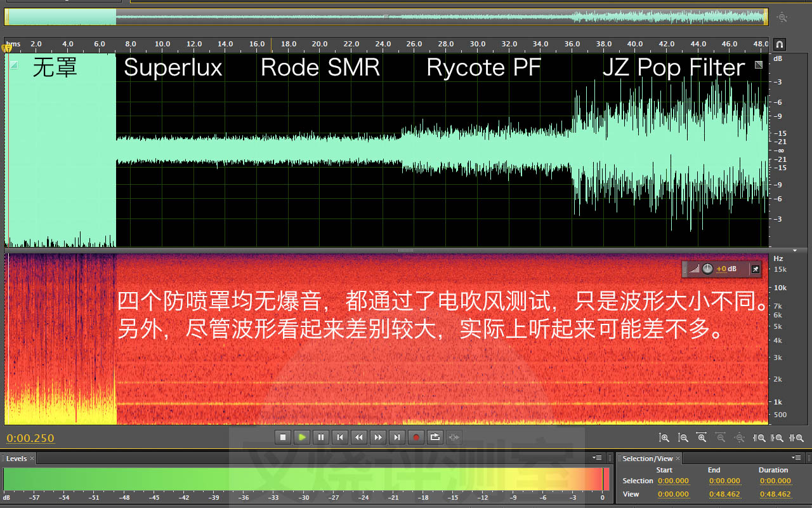The image size is (812, 508).
Task: Click the View Duration 0:48.462 value
Action: click(x=775, y=494)
